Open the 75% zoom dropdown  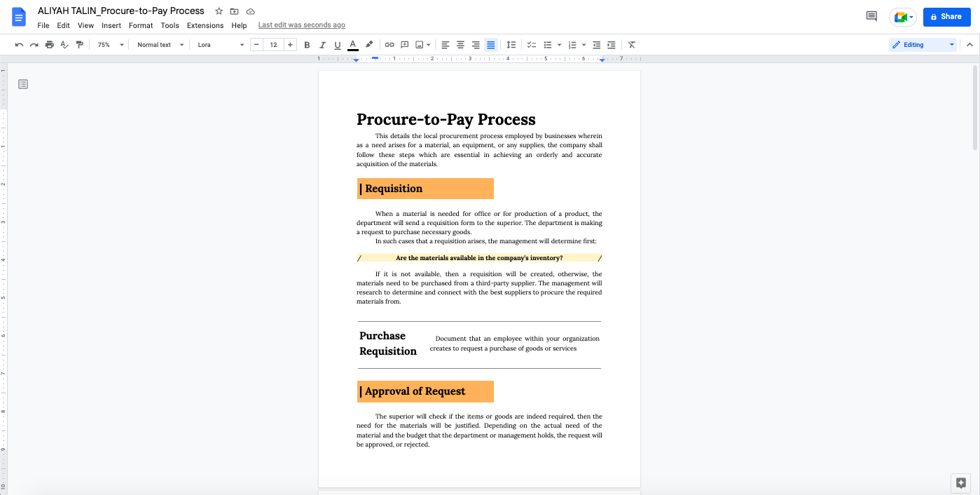pos(111,45)
